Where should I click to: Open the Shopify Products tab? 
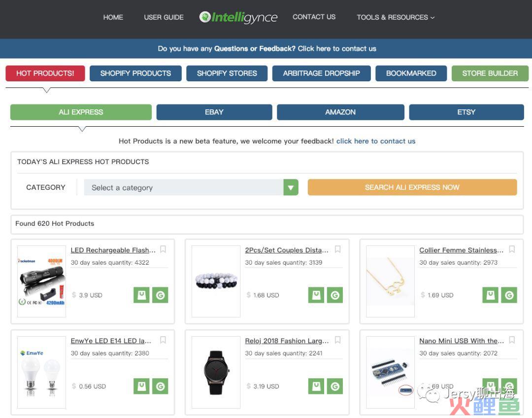136,73
